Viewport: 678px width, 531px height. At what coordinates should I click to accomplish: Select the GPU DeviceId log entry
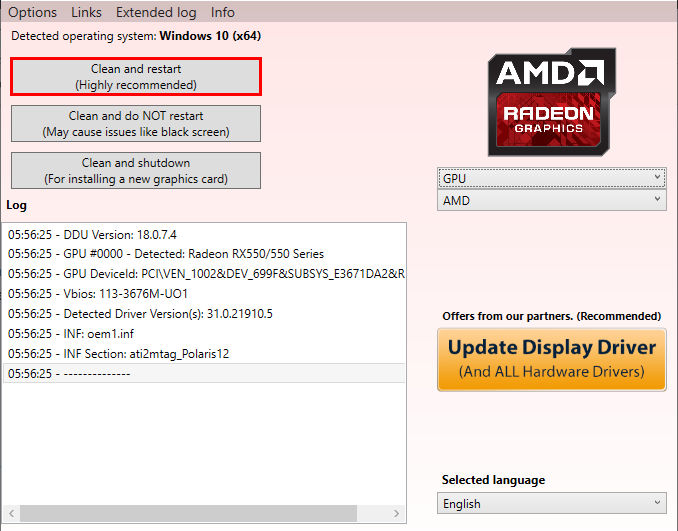(205, 274)
